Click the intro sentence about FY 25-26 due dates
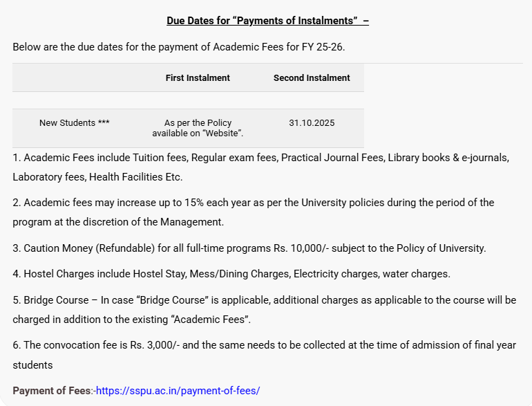This screenshot has width=532, height=406. 178,47
